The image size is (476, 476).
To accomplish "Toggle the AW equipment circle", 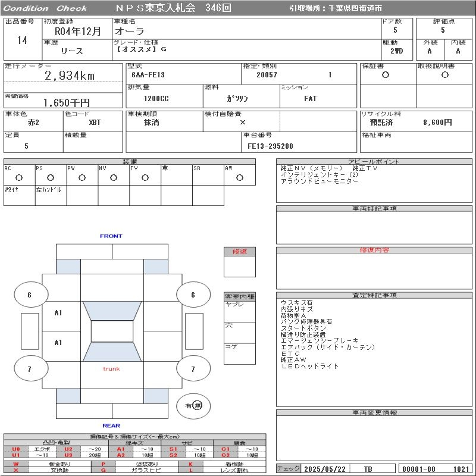I will 239,177.
